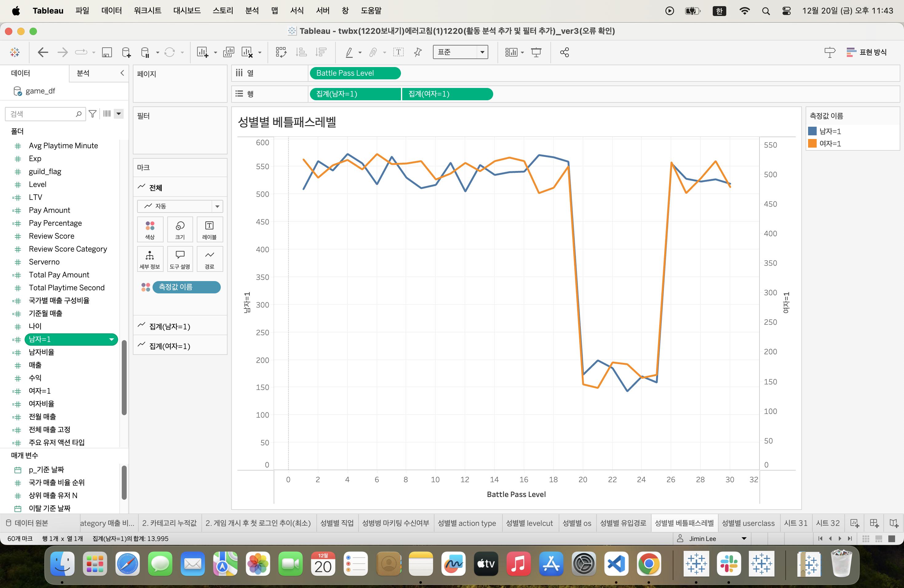
Task: Select the 측정값 이름 color pill
Action: point(187,287)
